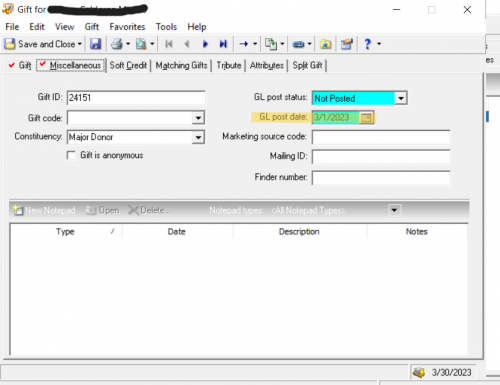Sort by the Date column header
The height and width of the screenshot is (385, 500).
pyautogui.click(x=177, y=232)
